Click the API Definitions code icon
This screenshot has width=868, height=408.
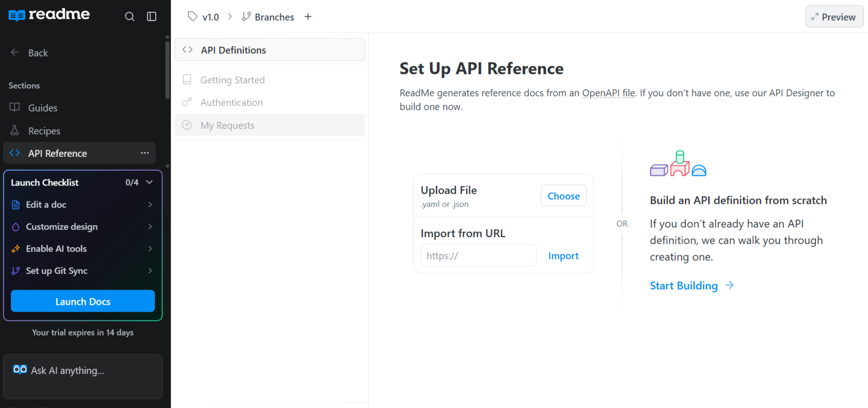(x=187, y=50)
